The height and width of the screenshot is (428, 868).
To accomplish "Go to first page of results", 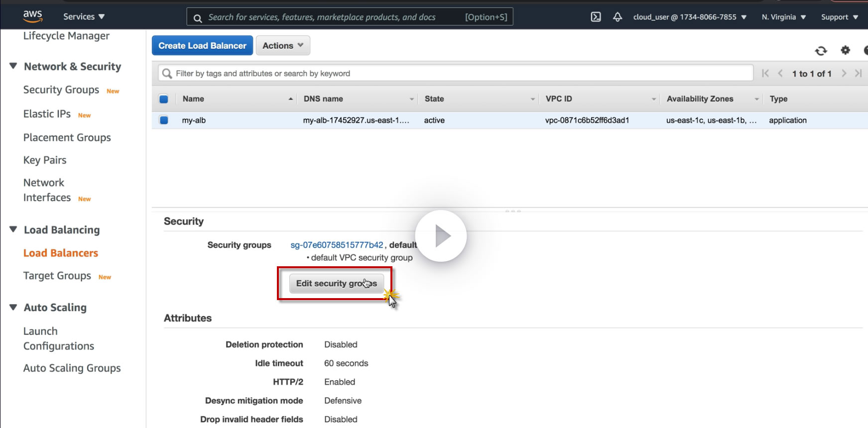I will pyautogui.click(x=765, y=74).
